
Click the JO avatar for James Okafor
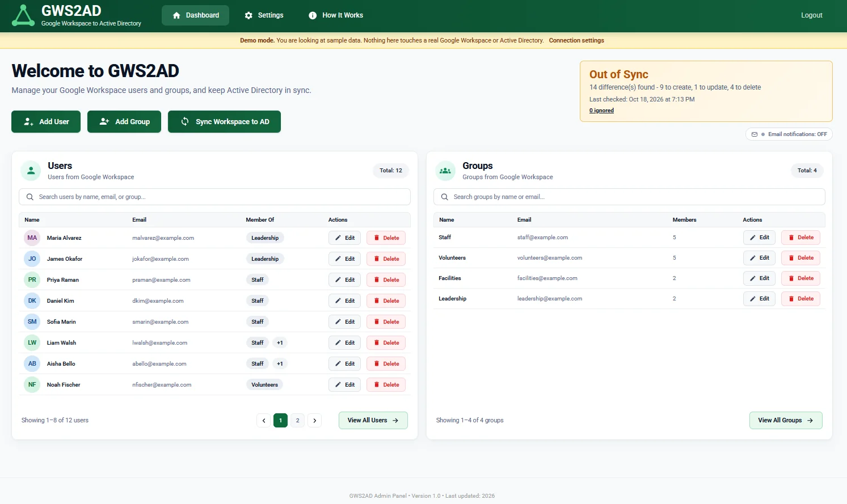[32, 259]
